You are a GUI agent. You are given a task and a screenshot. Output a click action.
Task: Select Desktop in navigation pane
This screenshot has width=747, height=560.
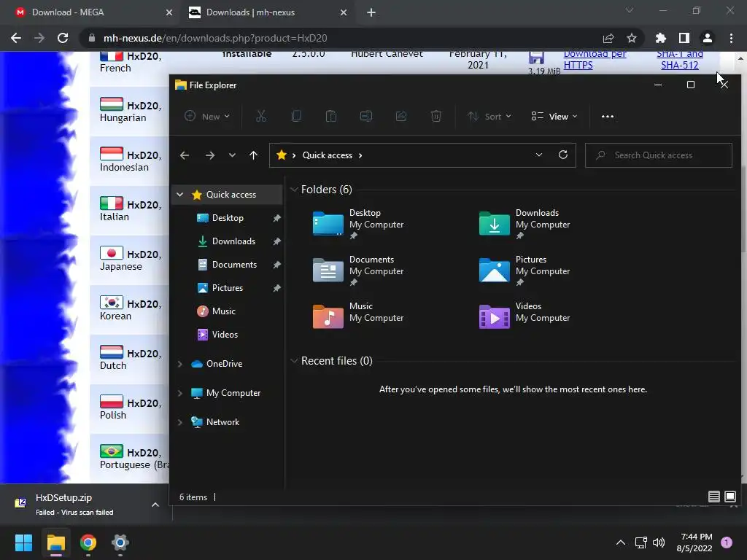pos(228,217)
